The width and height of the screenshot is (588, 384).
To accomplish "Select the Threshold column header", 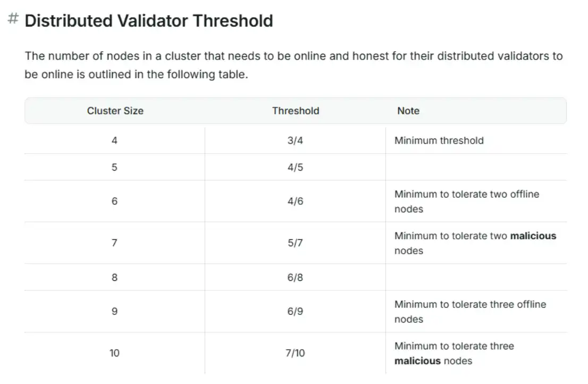I will pyautogui.click(x=296, y=111).
